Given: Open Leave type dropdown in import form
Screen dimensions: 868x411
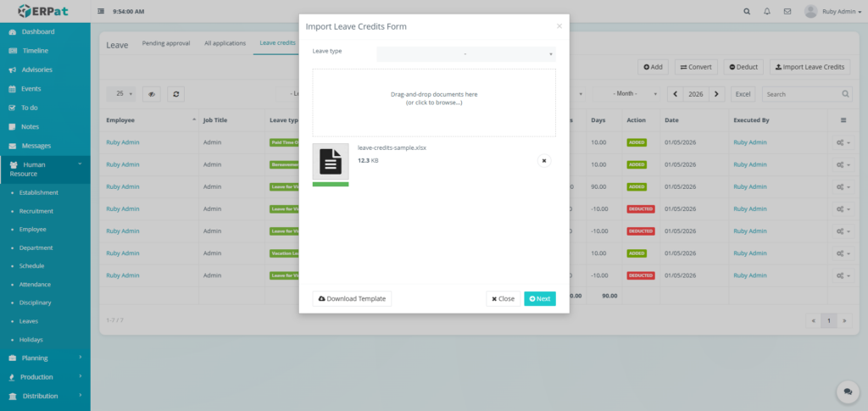Looking at the screenshot, I should 466,53.
